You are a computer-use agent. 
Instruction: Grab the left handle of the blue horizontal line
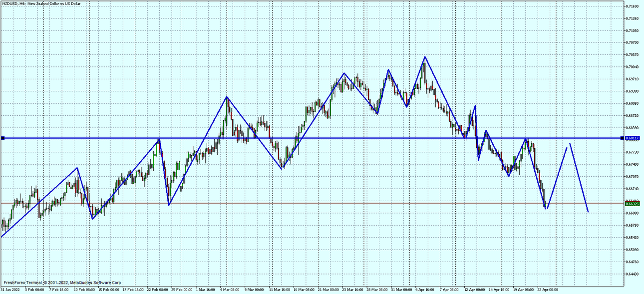tap(2, 138)
